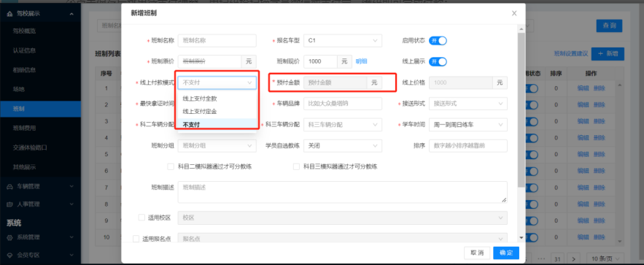This screenshot has width=644, height=265.
Task: Focus the 排序 number input
Action: coord(468,145)
